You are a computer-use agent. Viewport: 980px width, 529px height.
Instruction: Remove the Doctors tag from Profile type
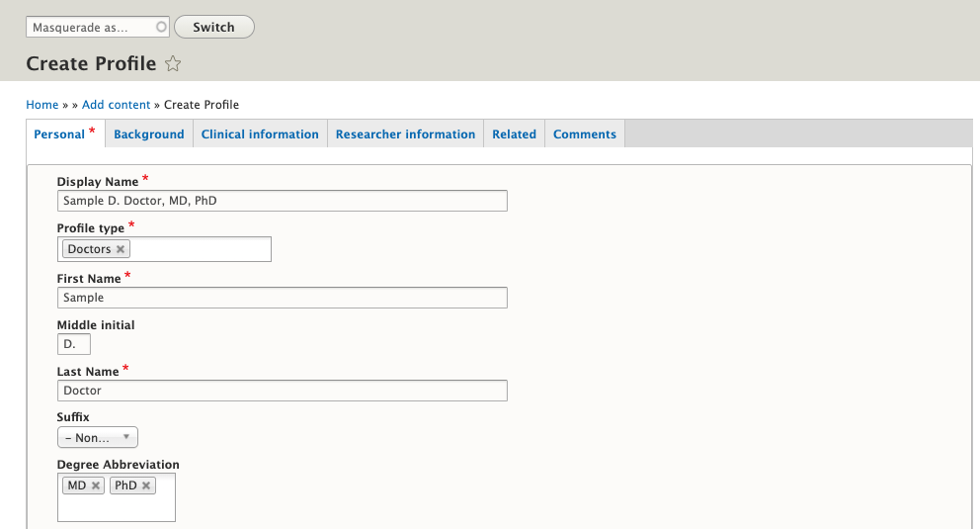click(121, 249)
